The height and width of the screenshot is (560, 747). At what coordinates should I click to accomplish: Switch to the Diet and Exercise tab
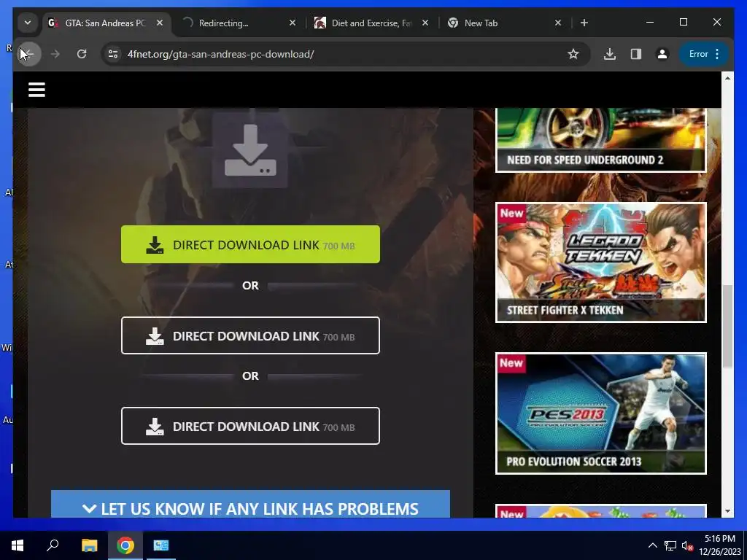371,23
